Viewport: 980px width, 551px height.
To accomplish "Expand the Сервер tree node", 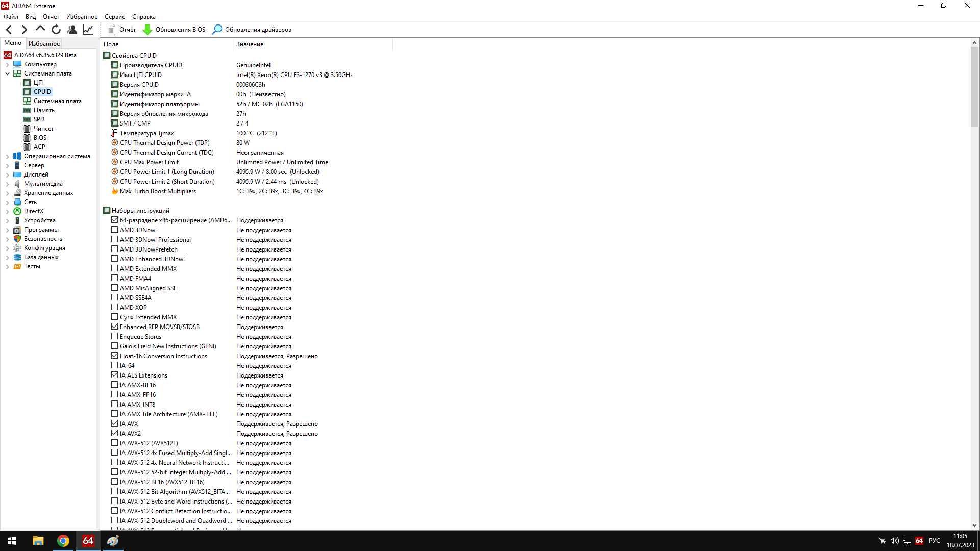I will point(8,166).
